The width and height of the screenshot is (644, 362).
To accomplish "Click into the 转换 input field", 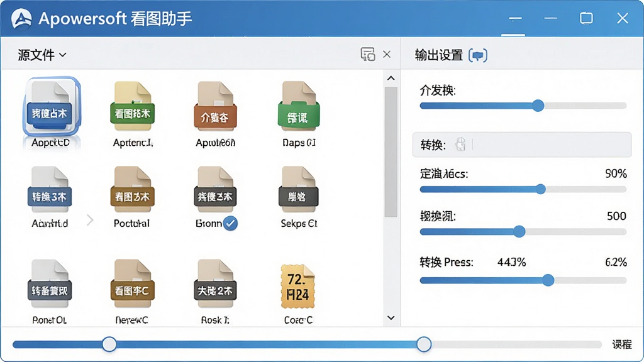I will [x=521, y=145].
